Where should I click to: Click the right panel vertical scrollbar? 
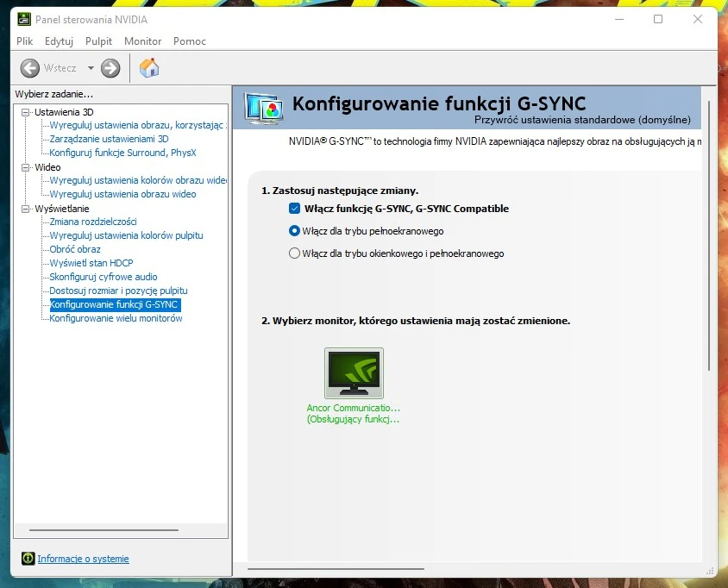709,235
